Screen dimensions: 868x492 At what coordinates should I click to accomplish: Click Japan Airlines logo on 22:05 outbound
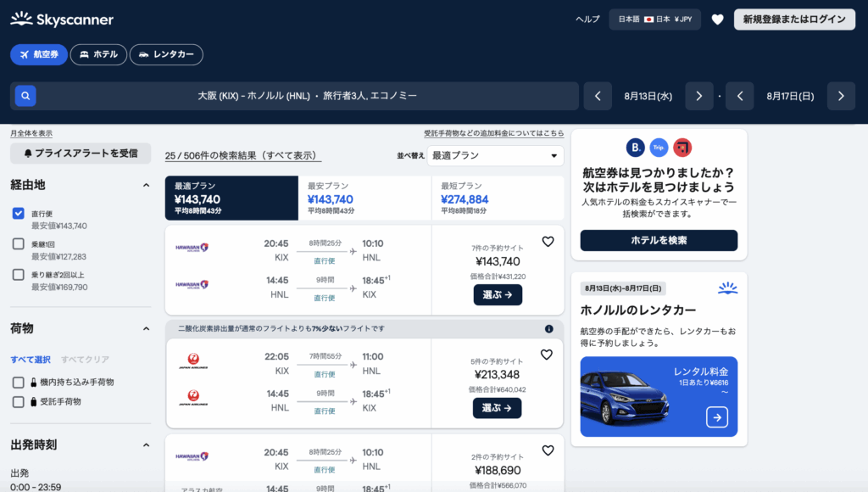coord(193,361)
